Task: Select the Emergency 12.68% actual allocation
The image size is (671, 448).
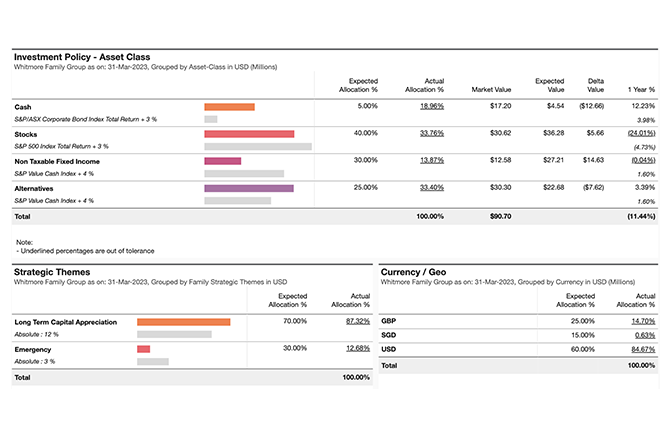Action: coord(357,348)
